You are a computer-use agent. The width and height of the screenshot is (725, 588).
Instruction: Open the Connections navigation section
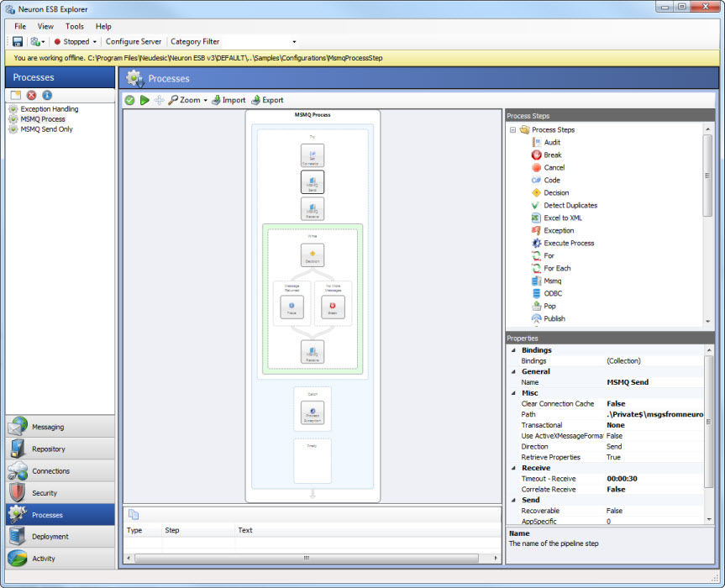[60, 470]
